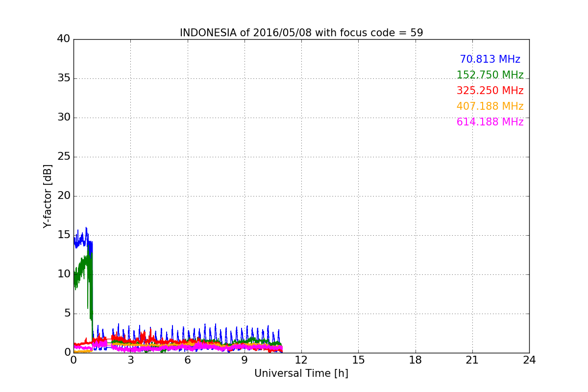Click the y-axis tick label 35
The image size is (588, 392).
(64, 78)
